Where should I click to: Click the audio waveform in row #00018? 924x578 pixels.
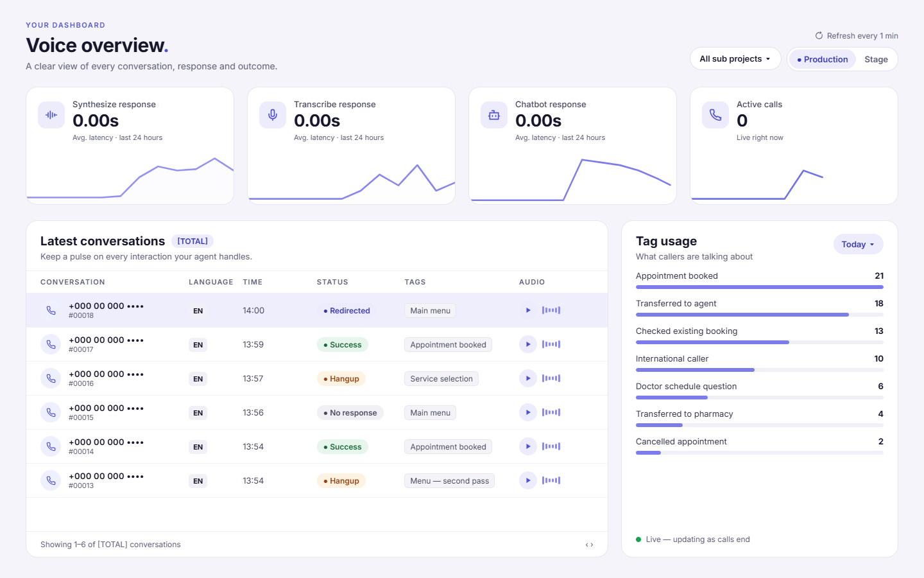[x=551, y=310]
